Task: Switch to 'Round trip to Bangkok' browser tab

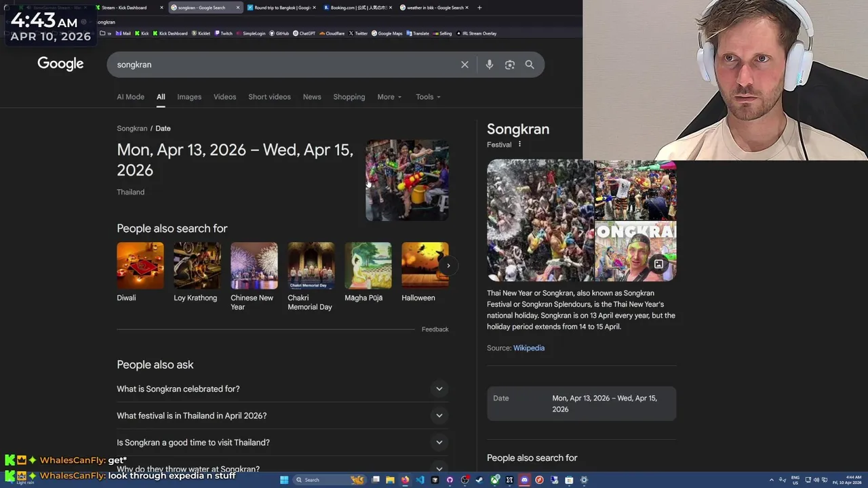Action: tap(279, 7)
